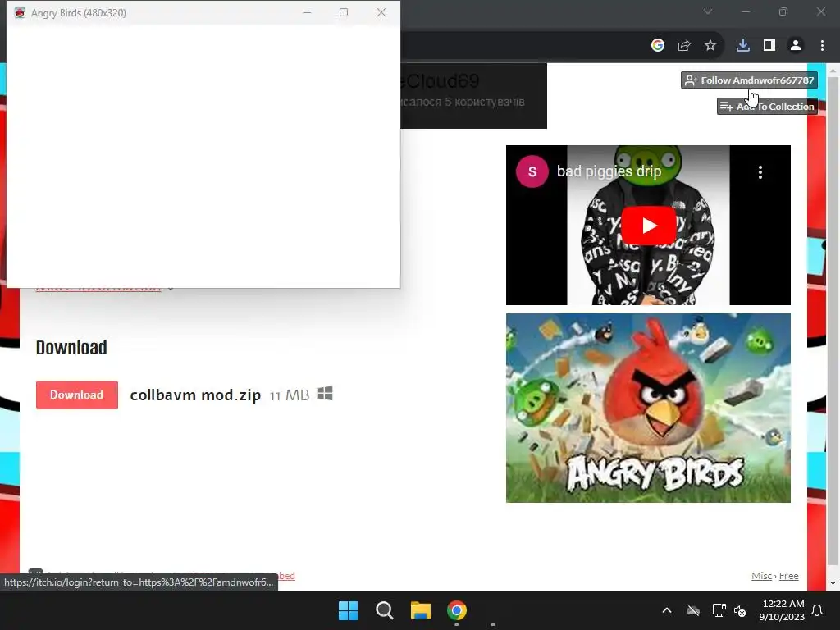Viewport: 840px width, 630px height.
Task: Open Chrome downloads tray icon
Action: (x=742, y=46)
